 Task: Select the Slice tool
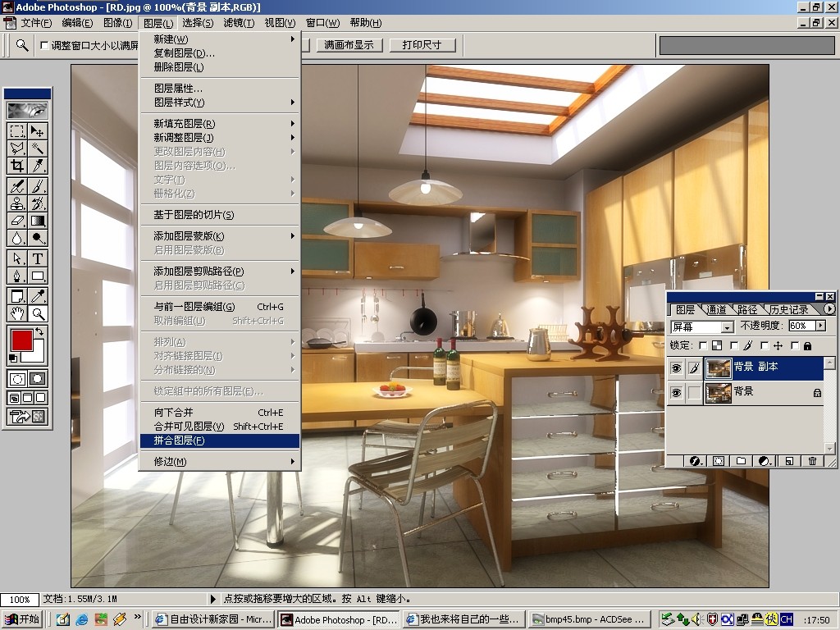[38, 166]
